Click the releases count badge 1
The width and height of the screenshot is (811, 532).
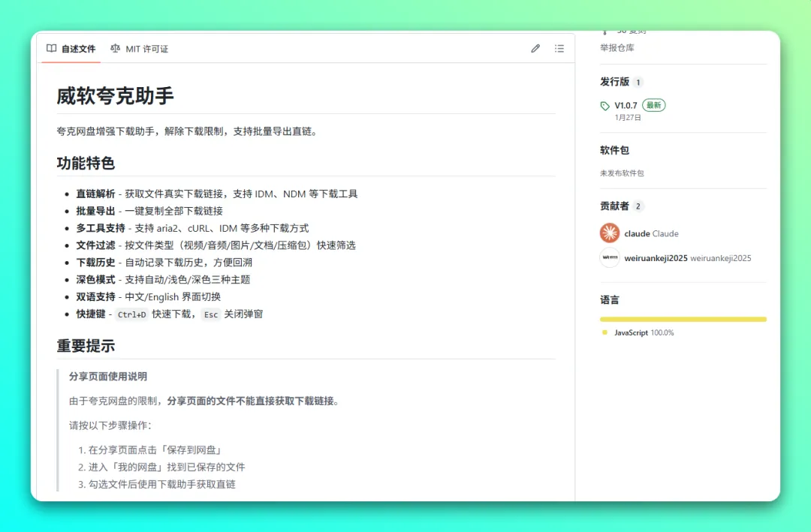tap(638, 83)
